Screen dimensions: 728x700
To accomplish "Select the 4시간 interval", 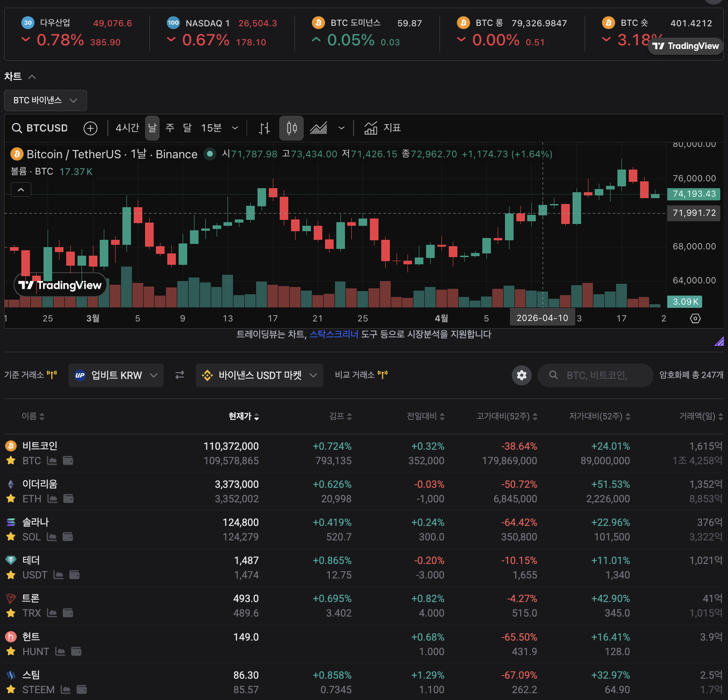I will click(x=127, y=128).
